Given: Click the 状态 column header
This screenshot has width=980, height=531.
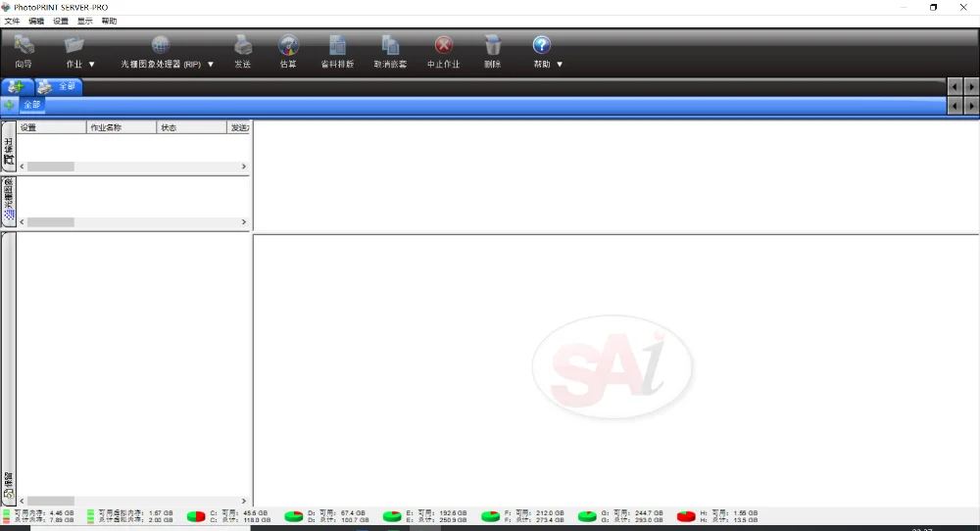Looking at the screenshot, I should 191,127.
